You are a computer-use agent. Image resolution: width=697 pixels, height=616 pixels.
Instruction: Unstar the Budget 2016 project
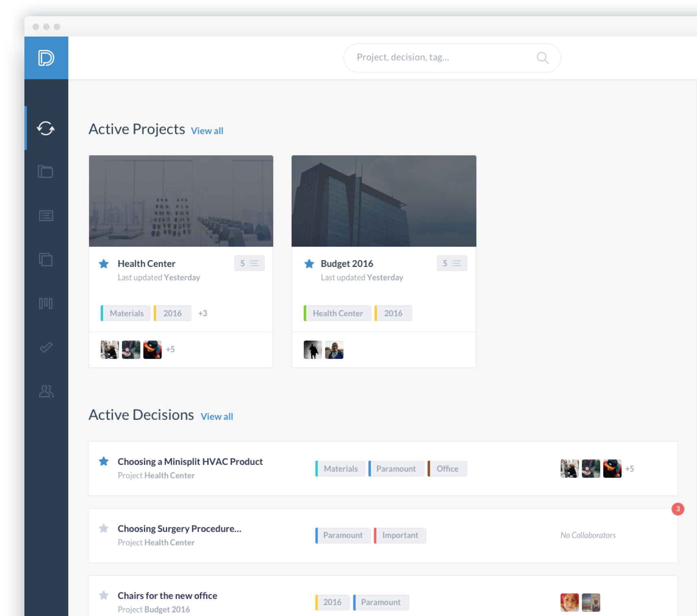point(309,264)
